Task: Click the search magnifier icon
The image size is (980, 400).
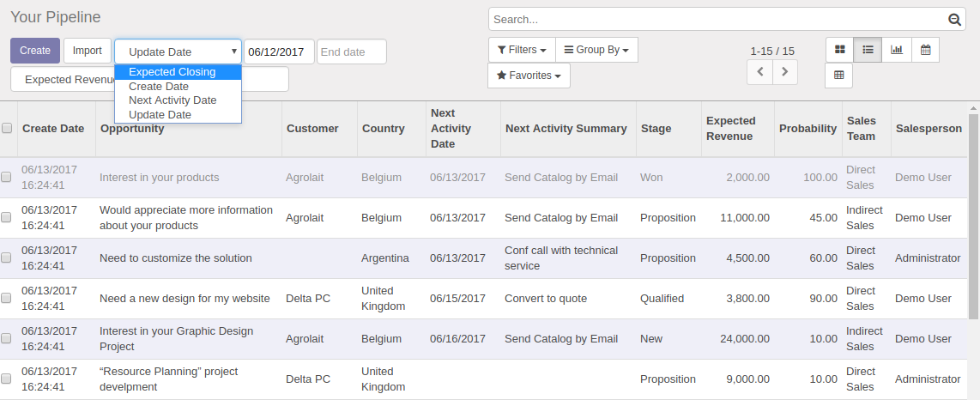Action: pos(954,20)
